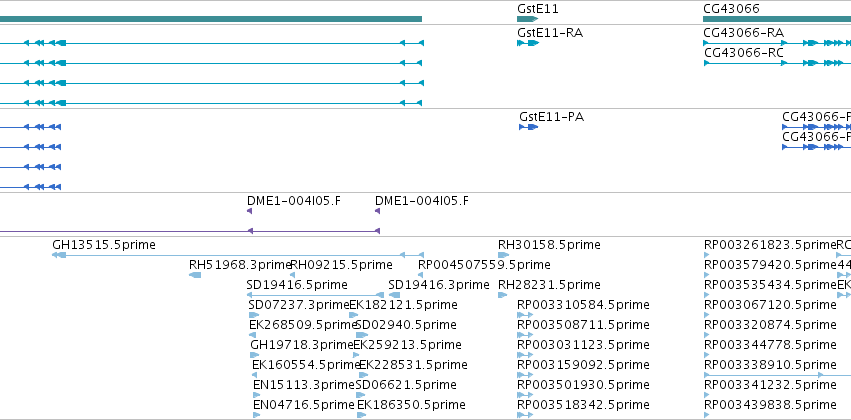The height and width of the screenshot is (420, 851).
Task: Open the RH51968.3prime EST label
Action: 240,265
